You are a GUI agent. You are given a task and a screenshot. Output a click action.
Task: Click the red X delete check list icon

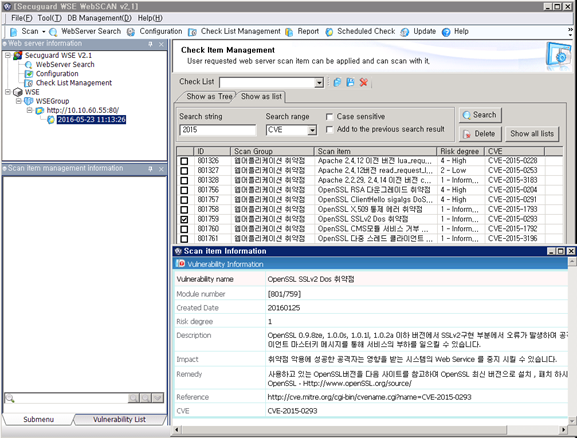point(364,82)
